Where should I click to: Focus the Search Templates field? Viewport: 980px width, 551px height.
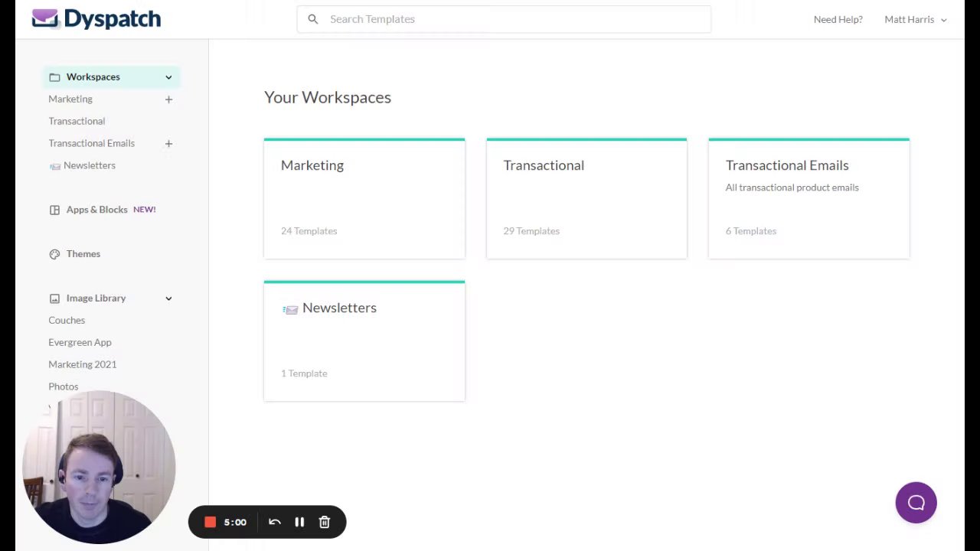pyautogui.click(x=513, y=19)
